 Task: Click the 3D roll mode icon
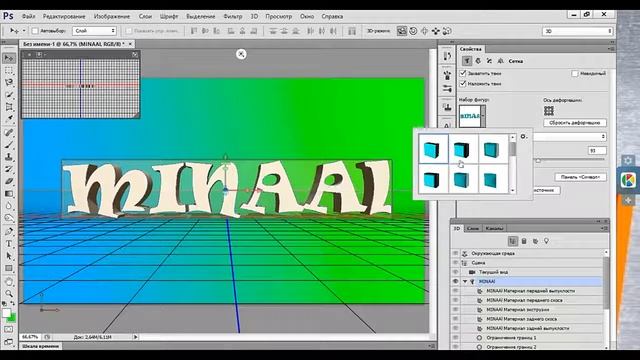click(413, 31)
